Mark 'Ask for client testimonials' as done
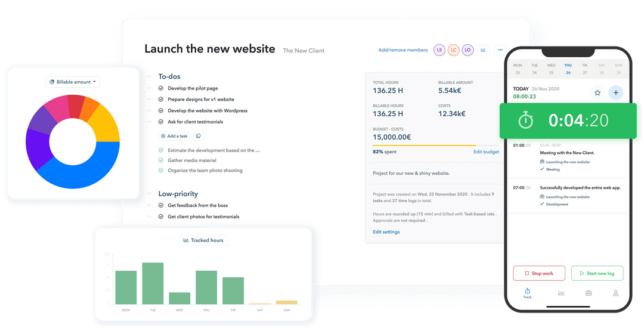 161,122
